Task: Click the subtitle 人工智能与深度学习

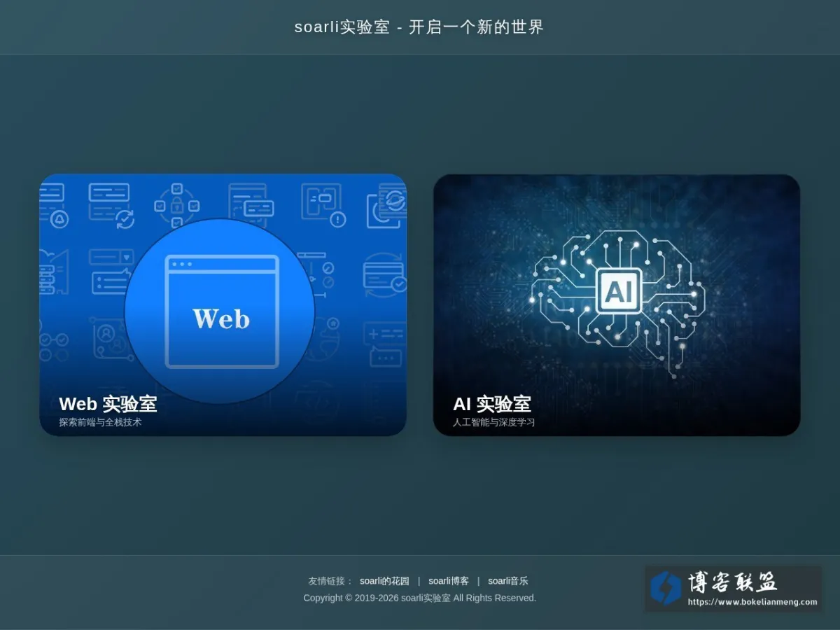Action: pos(494,423)
